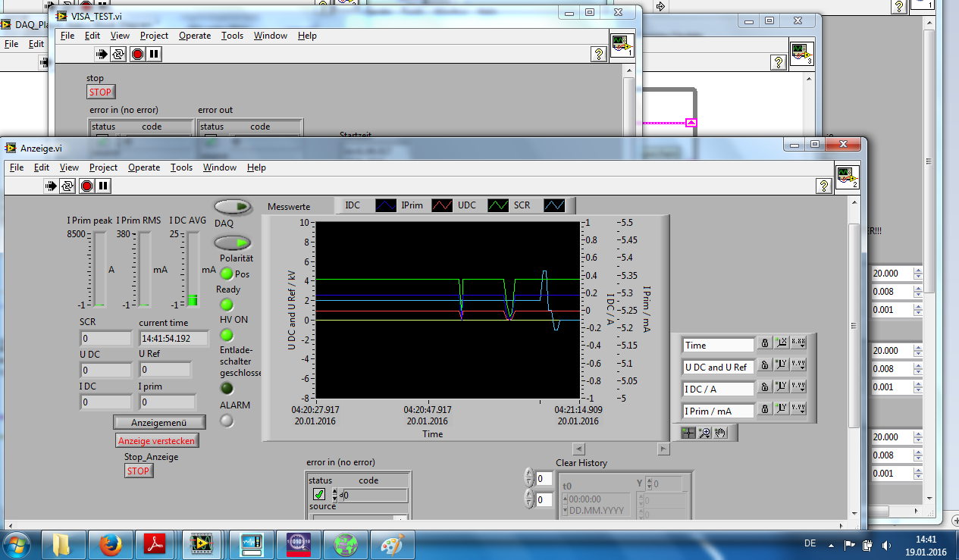
Task: Pause execution of Anzeige.vi
Action: pyautogui.click(x=103, y=186)
